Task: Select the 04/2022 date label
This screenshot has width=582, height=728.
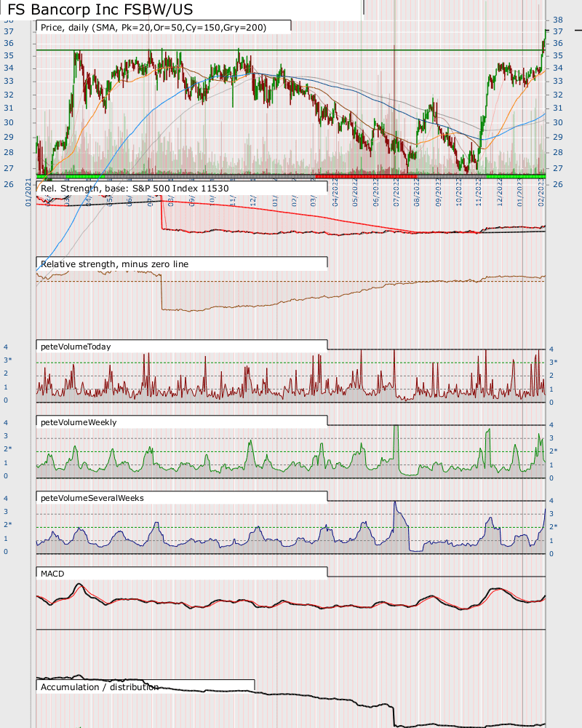Action: [335, 191]
